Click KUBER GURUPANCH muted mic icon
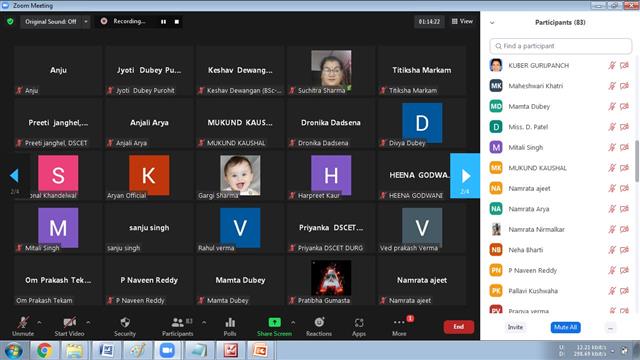The height and width of the screenshot is (360, 640). [x=612, y=65]
